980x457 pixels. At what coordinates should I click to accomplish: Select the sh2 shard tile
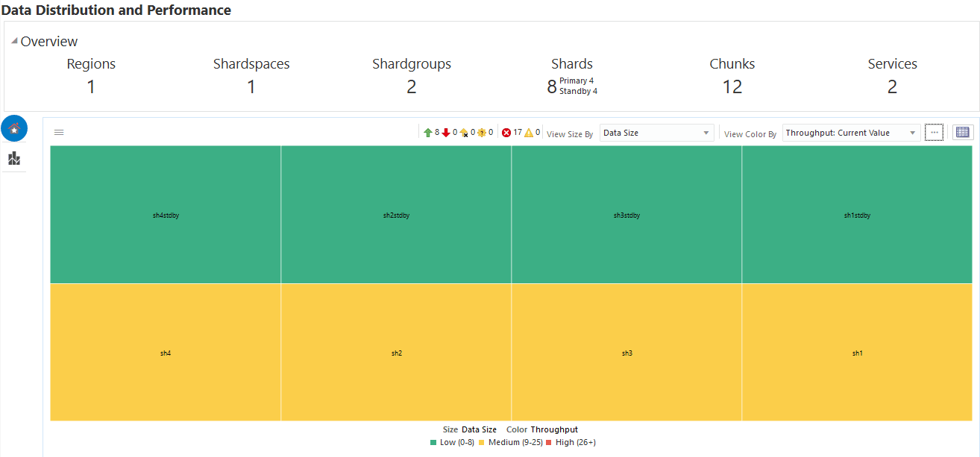point(396,352)
